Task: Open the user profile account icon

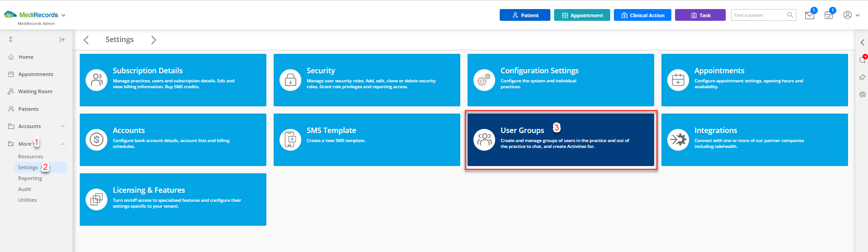Action: pyautogui.click(x=848, y=15)
